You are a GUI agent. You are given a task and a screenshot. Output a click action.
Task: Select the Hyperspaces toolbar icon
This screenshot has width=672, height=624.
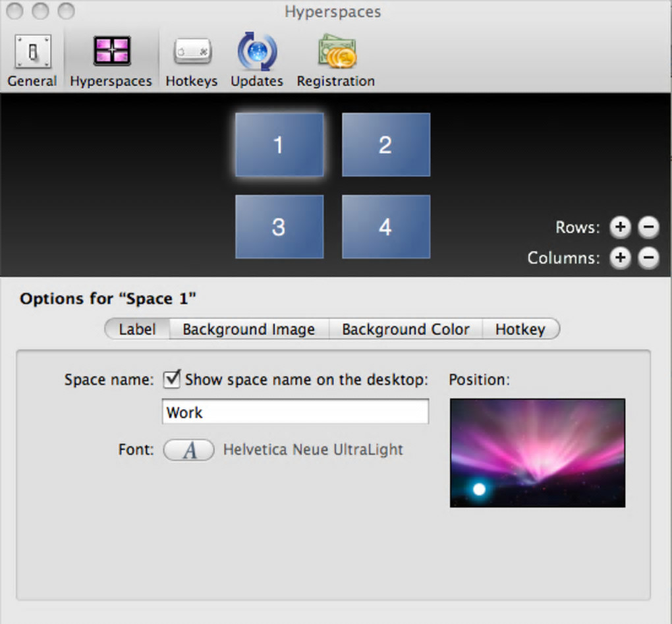tap(111, 60)
